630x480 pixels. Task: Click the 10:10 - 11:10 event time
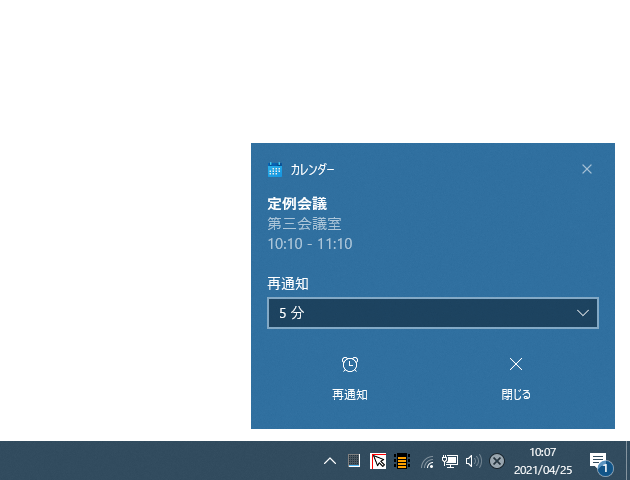coord(310,244)
